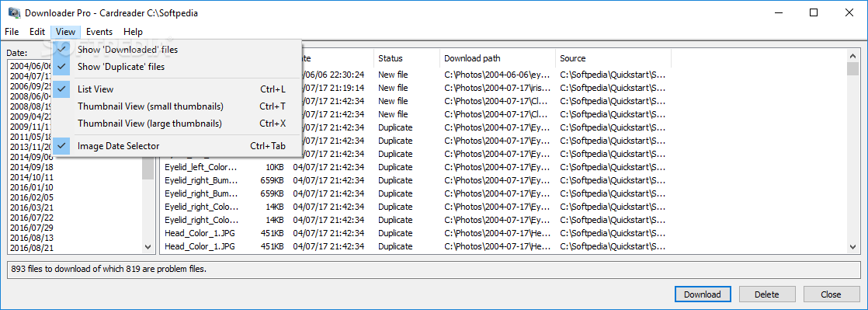Sort by the Download path column header
868x310 pixels.
tap(498, 58)
